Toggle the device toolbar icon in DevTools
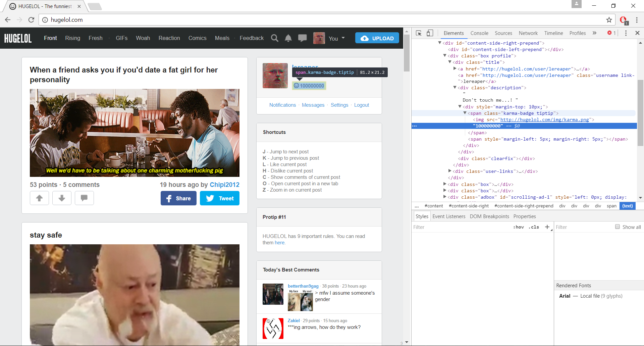The width and height of the screenshot is (644, 346). pyautogui.click(x=430, y=33)
